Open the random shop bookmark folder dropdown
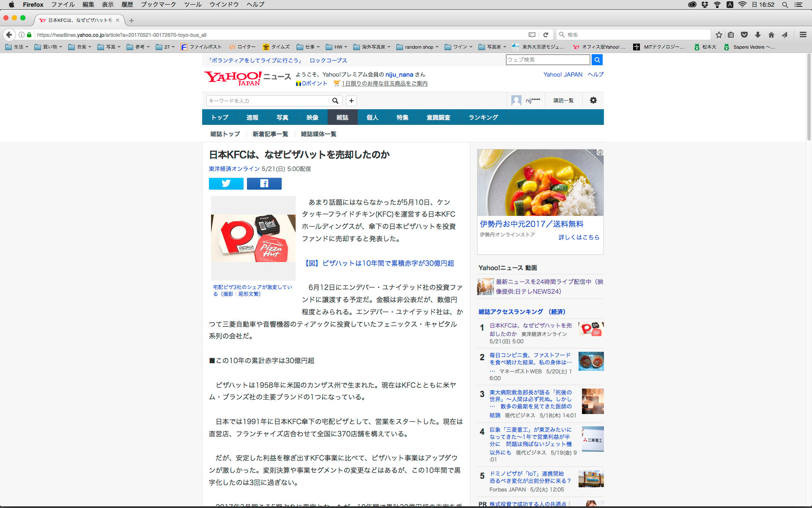812x508 pixels. (417, 47)
